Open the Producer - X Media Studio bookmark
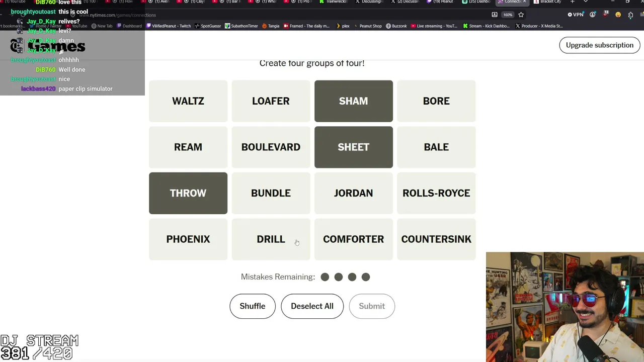The height and width of the screenshot is (362, 644). [x=539, y=26]
